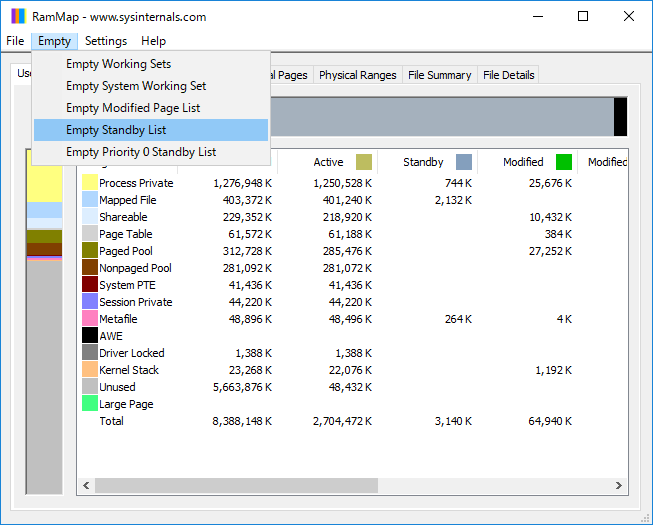Image resolution: width=653 pixels, height=525 pixels.
Task: Select the Driver Locked row label
Action: coord(132,353)
